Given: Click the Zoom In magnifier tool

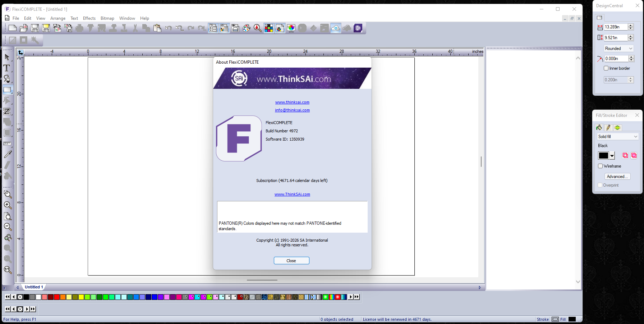Looking at the screenshot, I should click(x=8, y=205).
